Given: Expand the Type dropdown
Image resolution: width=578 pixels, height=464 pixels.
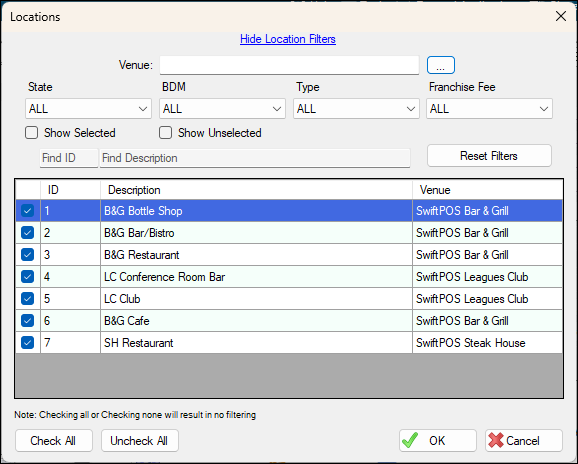Looking at the screenshot, I should click(x=356, y=109).
